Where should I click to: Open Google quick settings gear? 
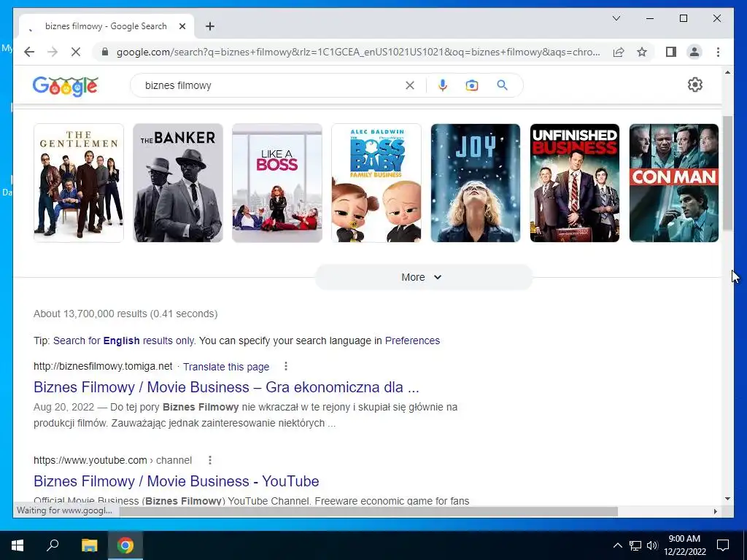(695, 85)
